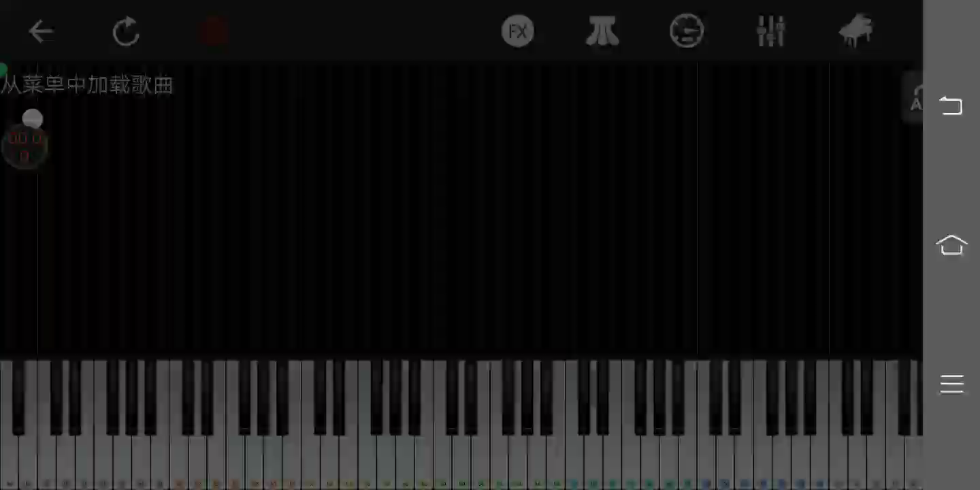This screenshot has width=980, height=490.
Task: Tap the circular reload arrow icon
Action: [x=126, y=31]
